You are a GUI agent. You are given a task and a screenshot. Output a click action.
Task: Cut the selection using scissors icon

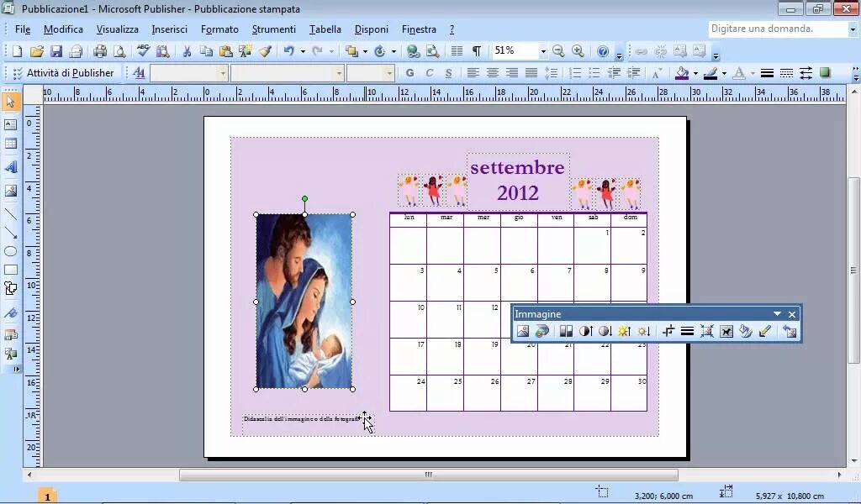[x=187, y=51]
